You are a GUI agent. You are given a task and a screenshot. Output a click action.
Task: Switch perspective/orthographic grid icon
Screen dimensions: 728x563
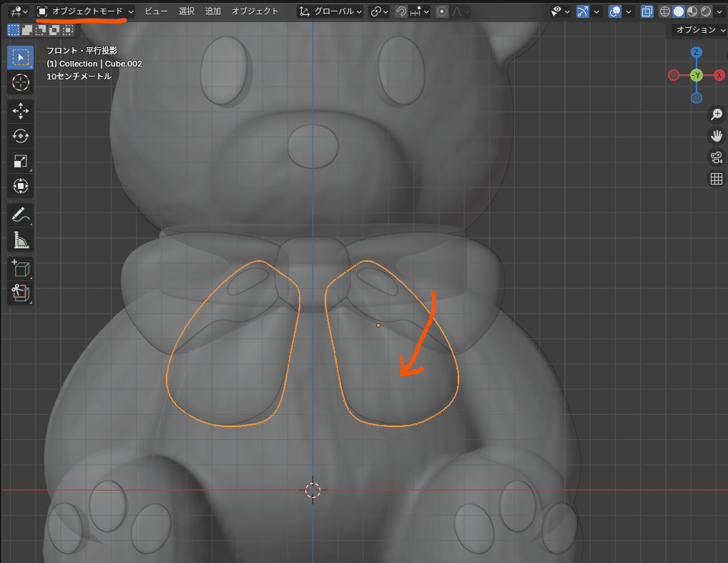(x=717, y=179)
